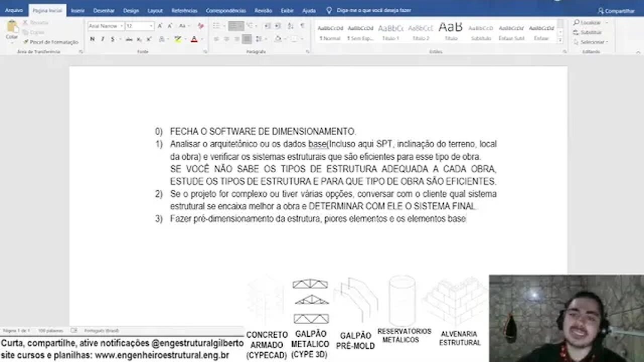This screenshot has height=362, width=644.
Task: Click the word 'base' underlined in document
Action: tap(317, 144)
